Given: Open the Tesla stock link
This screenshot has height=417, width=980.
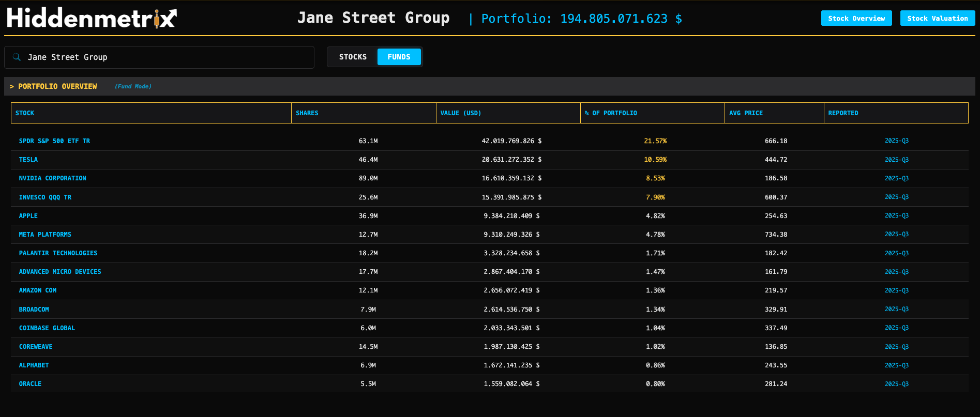Looking at the screenshot, I should pyautogui.click(x=28, y=160).
